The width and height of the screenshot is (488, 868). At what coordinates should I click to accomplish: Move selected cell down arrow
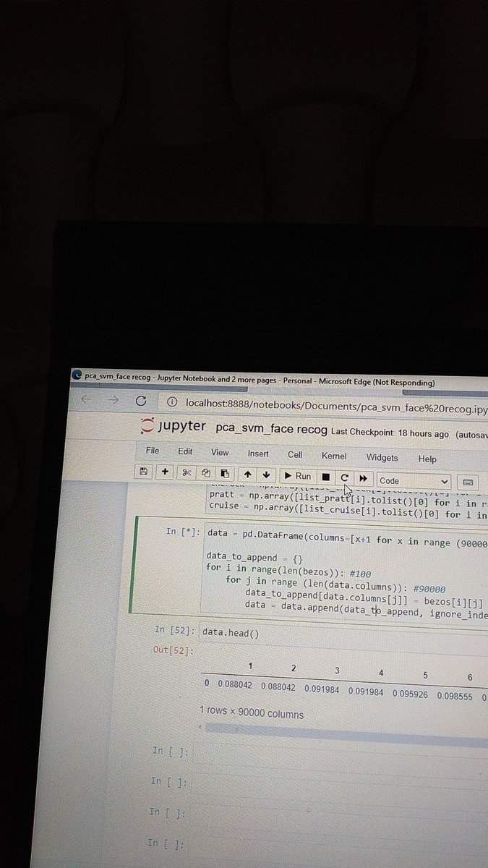tap(266, 475)
